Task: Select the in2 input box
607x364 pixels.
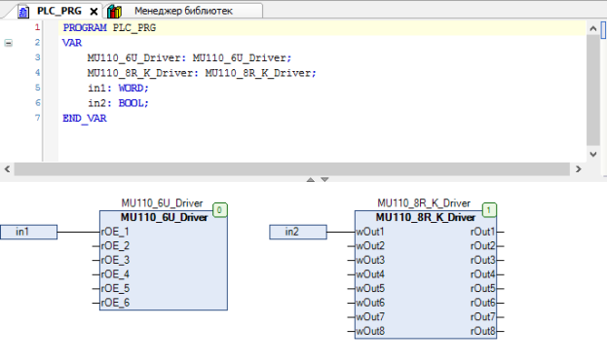Action: coord(298,232)
